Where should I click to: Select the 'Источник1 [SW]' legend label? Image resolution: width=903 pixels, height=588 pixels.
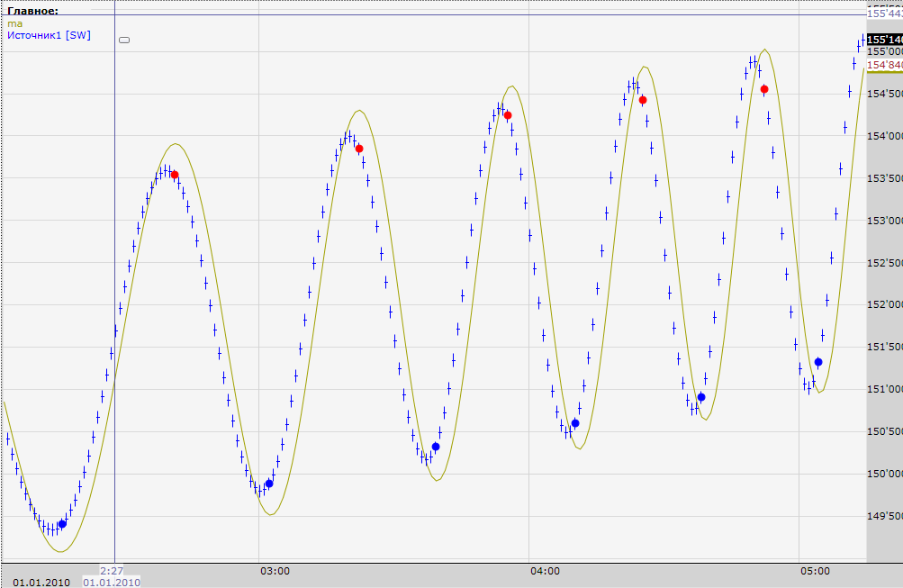[x=49, y=35]
